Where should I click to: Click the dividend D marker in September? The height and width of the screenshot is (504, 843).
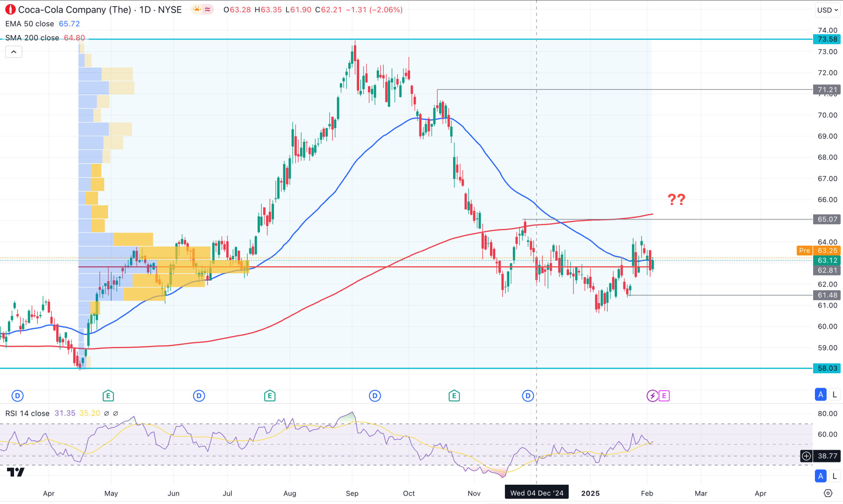coord(375,396)
